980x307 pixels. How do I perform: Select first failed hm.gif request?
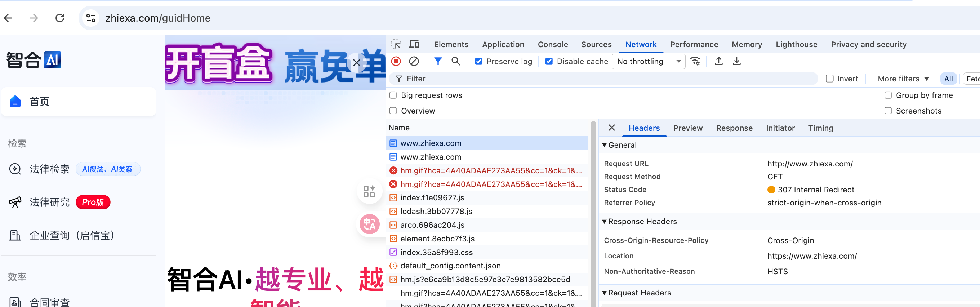click(486, 170)
